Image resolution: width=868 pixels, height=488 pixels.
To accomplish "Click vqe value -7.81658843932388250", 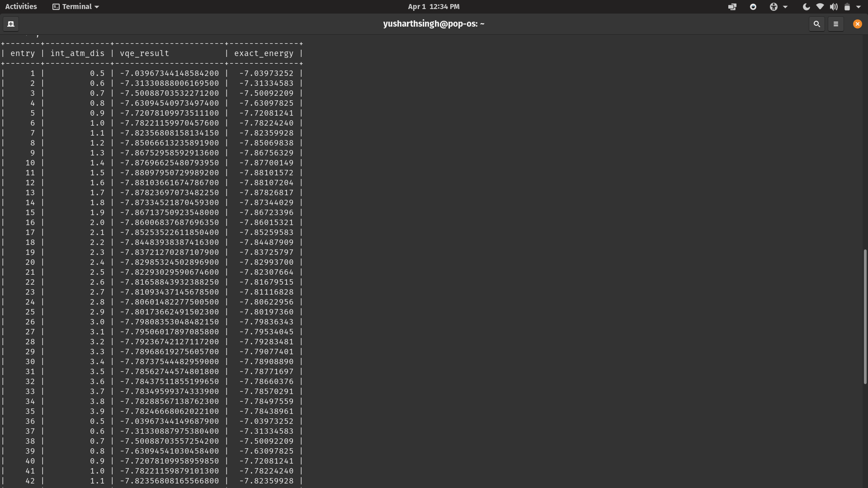I will (170, 282).
